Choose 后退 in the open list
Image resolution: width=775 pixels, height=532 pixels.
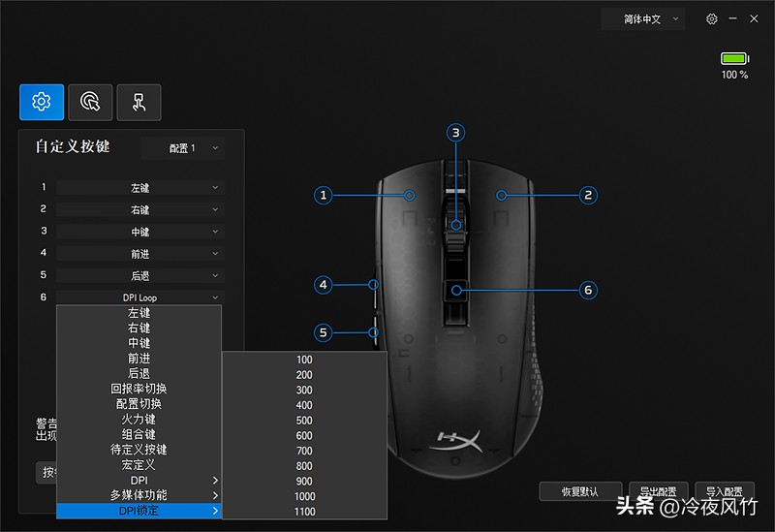(139, 374)
